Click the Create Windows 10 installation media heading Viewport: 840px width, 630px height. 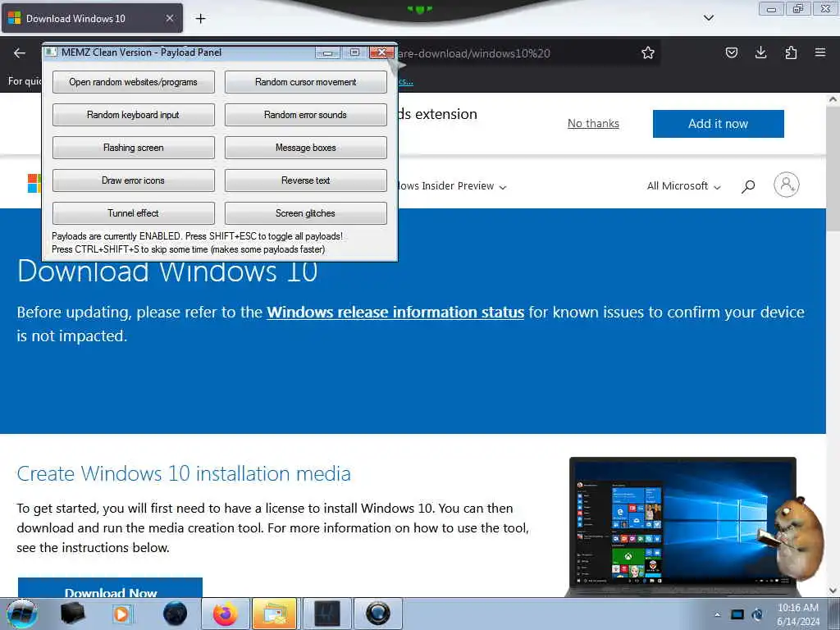point(184,473)
